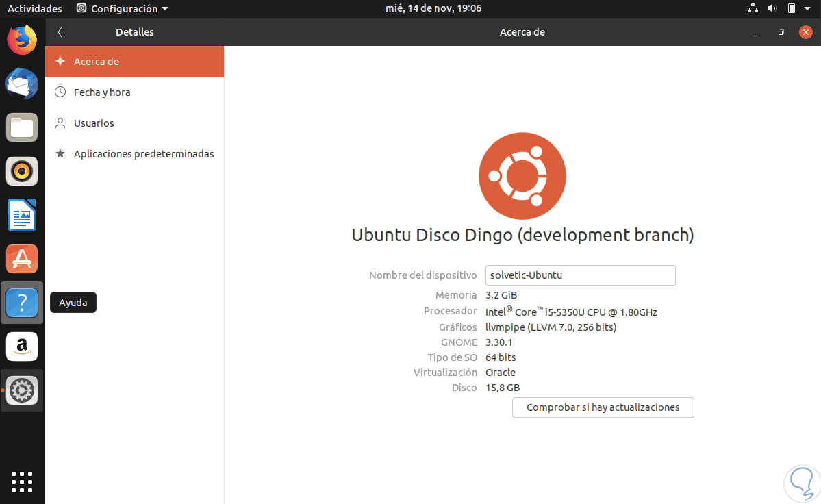Open the Amazon launcher
This screenshot has width=821, height=504.
(x=22, y=346)
